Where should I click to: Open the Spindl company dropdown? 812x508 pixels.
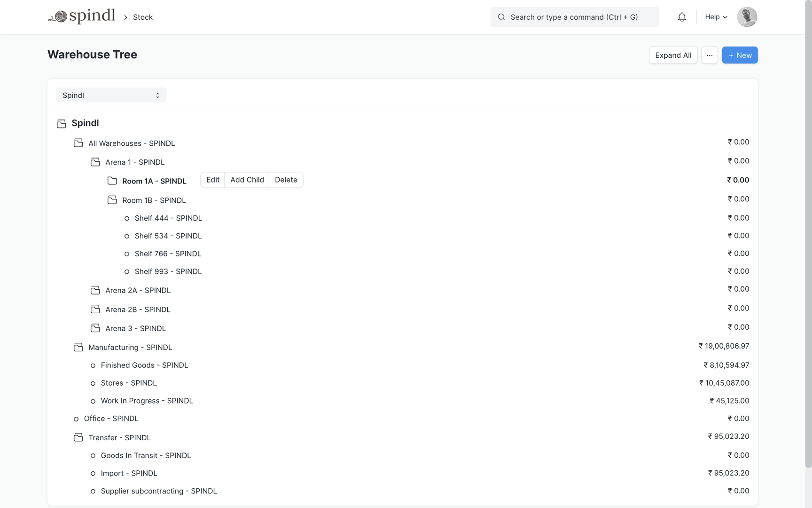pyautogui.click(x=111, y=95)
